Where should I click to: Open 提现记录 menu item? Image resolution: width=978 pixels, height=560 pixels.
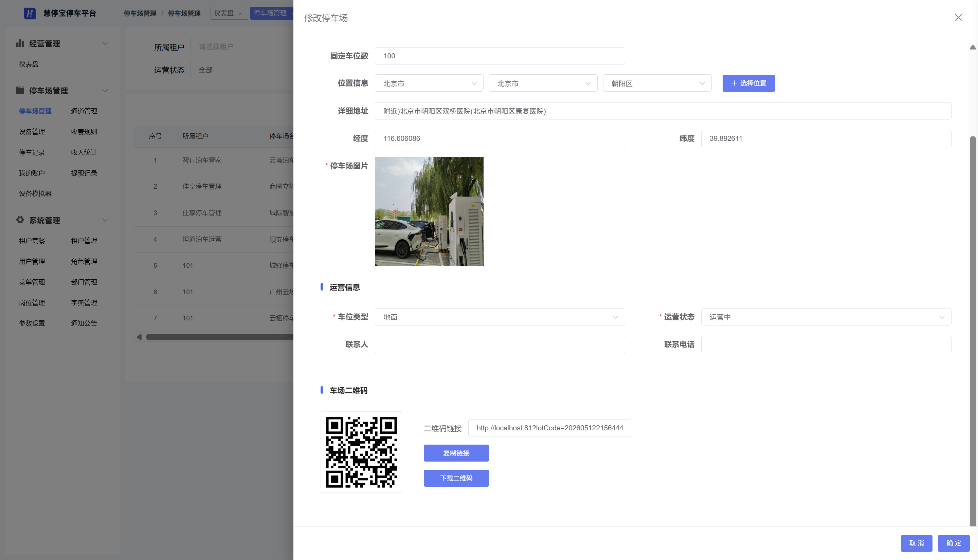pos(84,173)
